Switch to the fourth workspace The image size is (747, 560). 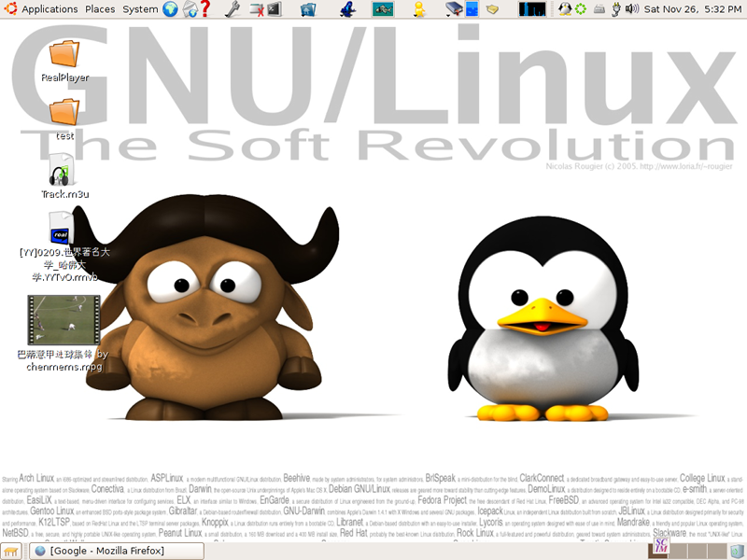click(717, 551)
